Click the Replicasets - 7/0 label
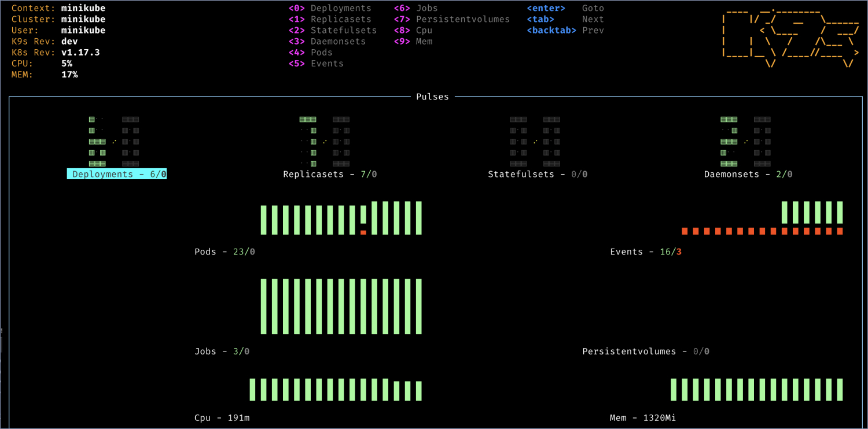Screen dimensions: 868x429 pyautogui.click(x=330, y=174)
